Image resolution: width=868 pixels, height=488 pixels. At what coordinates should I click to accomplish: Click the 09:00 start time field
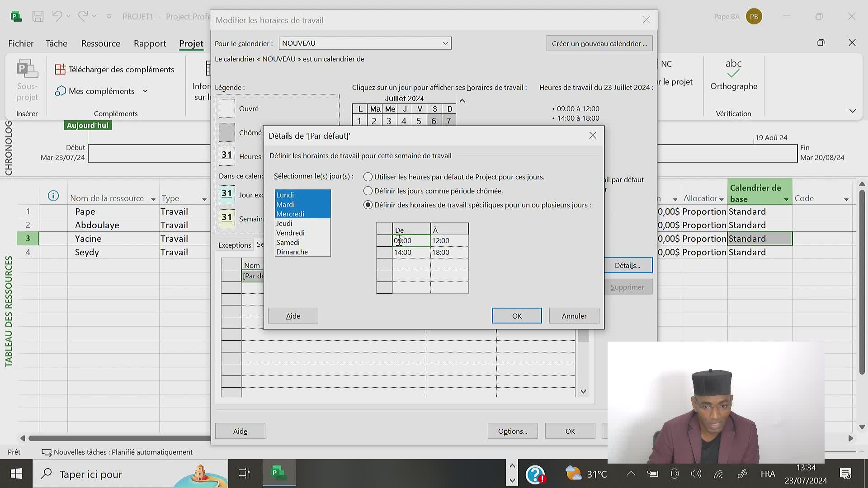(x=411, y=241)
